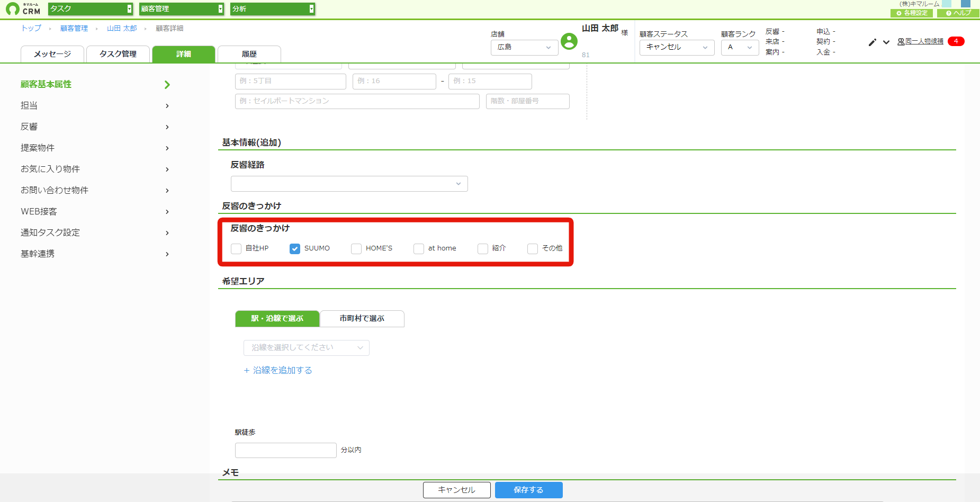The image size is (980, 502).
Task: Click the 保存する button
Action: 529,490
